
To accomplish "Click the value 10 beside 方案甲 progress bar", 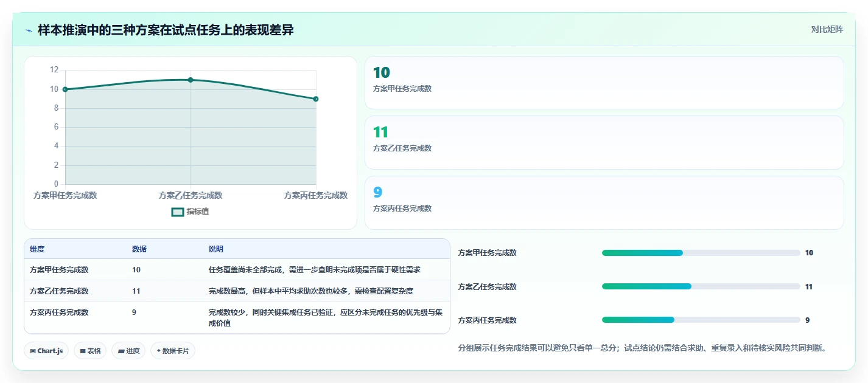I will point(809,253).
